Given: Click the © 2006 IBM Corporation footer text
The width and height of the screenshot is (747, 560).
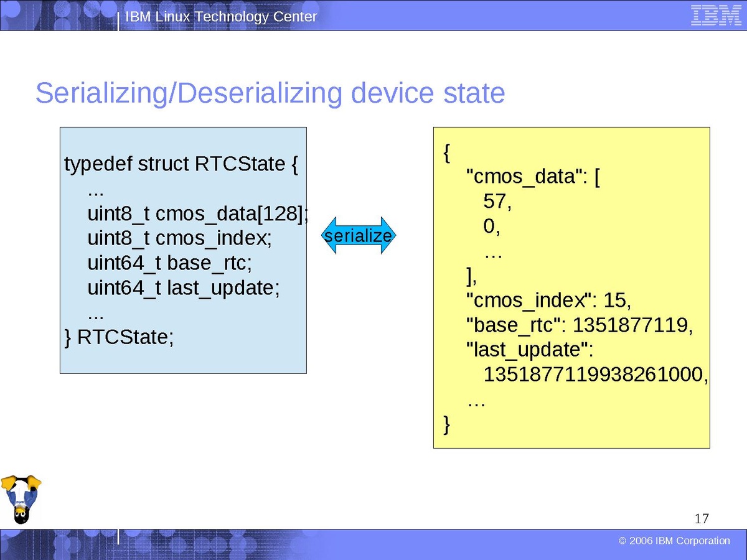Looking at the screenshot, I should pyautogui.click(x=674, y=541).
